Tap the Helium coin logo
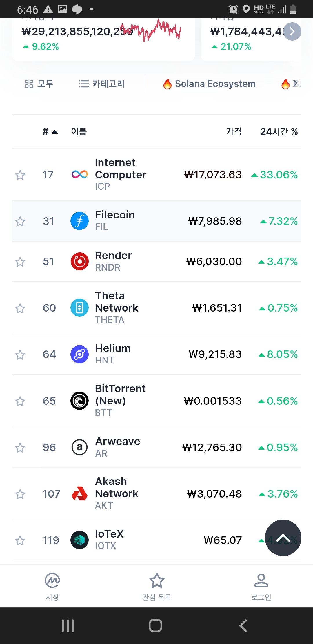This screenshot has height=644, width=313. pyautogui.click(x=80, y=354)
